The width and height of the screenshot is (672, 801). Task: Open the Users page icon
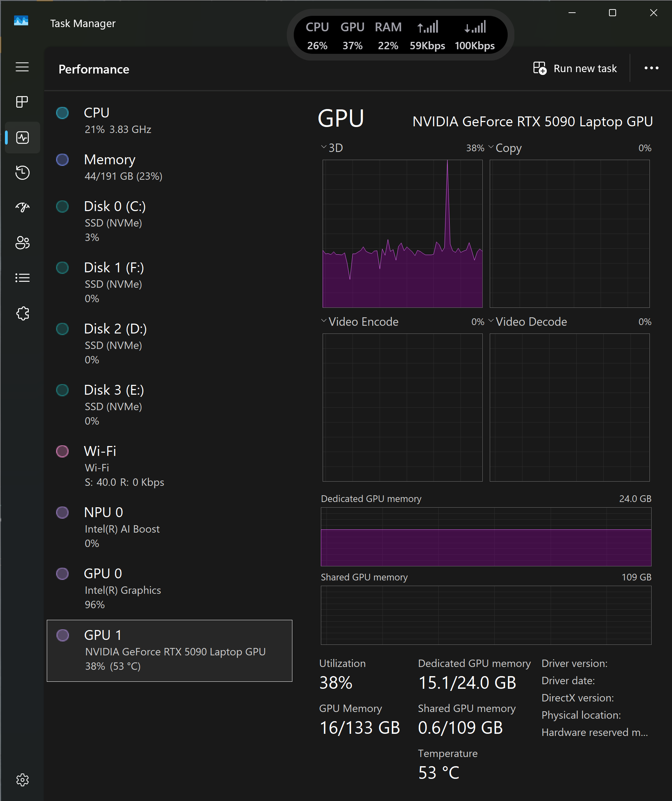coord(22,243)
